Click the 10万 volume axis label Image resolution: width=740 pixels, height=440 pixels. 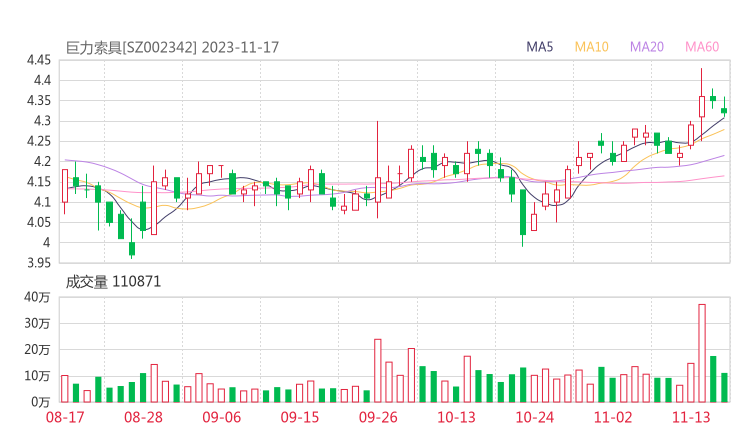pyautogui.click(x=38, y=375)
